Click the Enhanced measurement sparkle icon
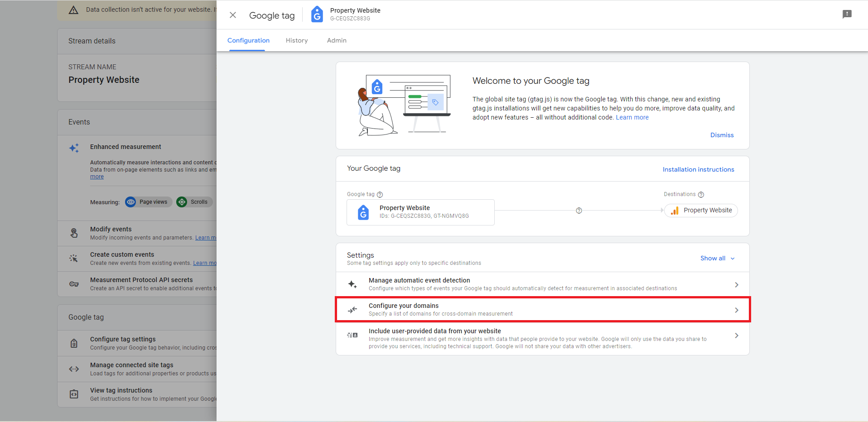 [74, 148]
